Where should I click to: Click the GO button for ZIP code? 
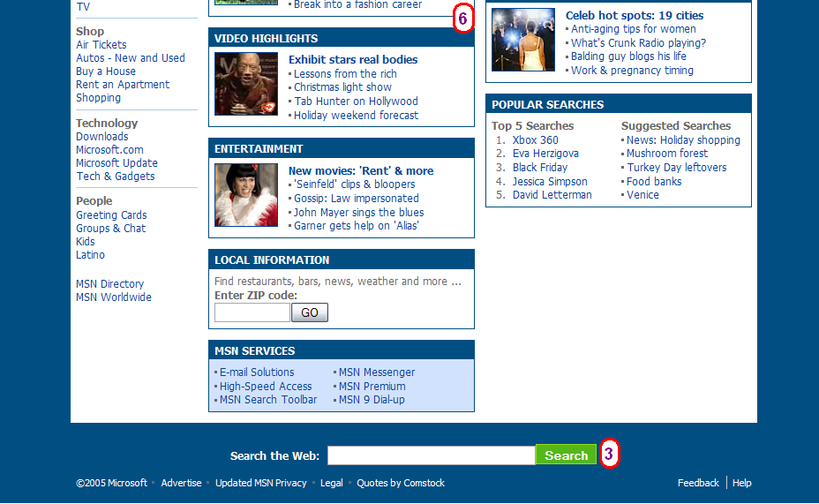pyautogui.click(x=310, y=312)
